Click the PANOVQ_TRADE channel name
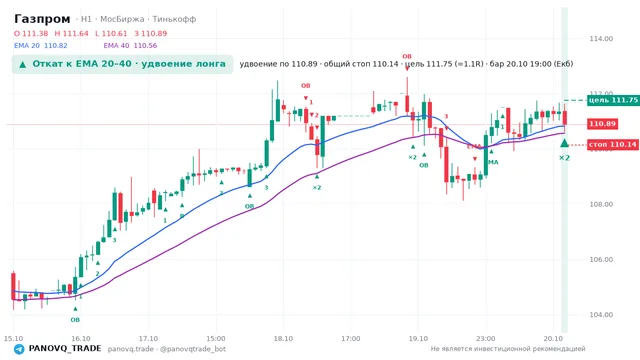Screen dimensions: 640x360 [x=65, y=349]
